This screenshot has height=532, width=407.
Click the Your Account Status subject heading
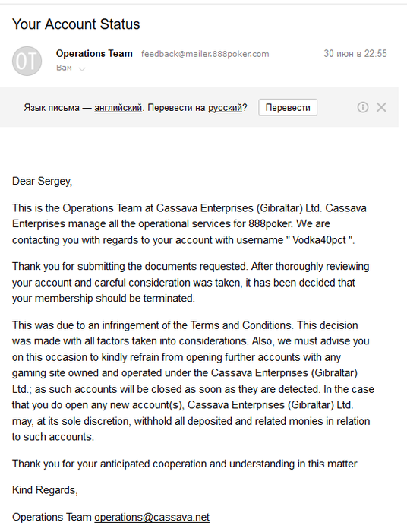click(76, 24)
